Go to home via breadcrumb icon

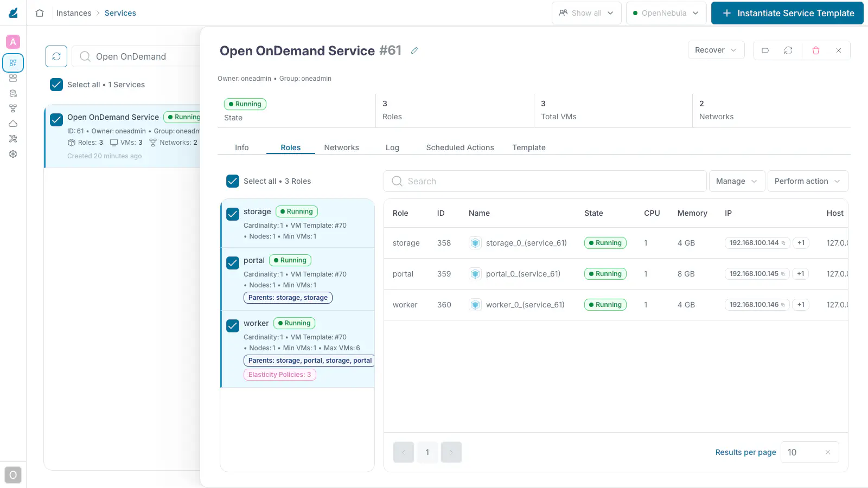coord(40,13)
